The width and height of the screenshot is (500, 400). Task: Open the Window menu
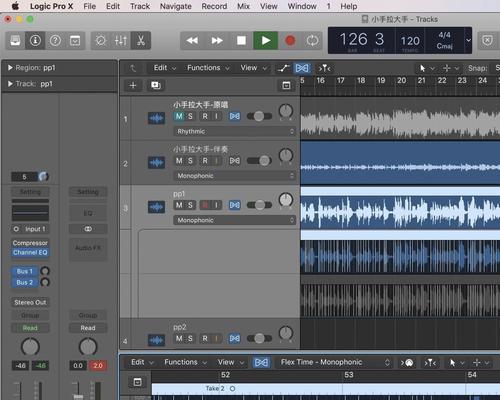302,6
